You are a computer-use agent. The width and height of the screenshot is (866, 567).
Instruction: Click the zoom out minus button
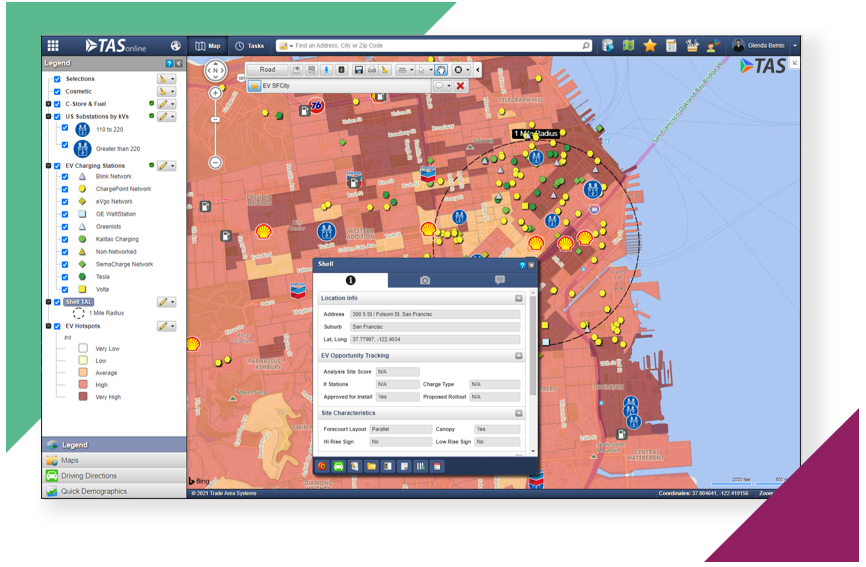(215, 162)
